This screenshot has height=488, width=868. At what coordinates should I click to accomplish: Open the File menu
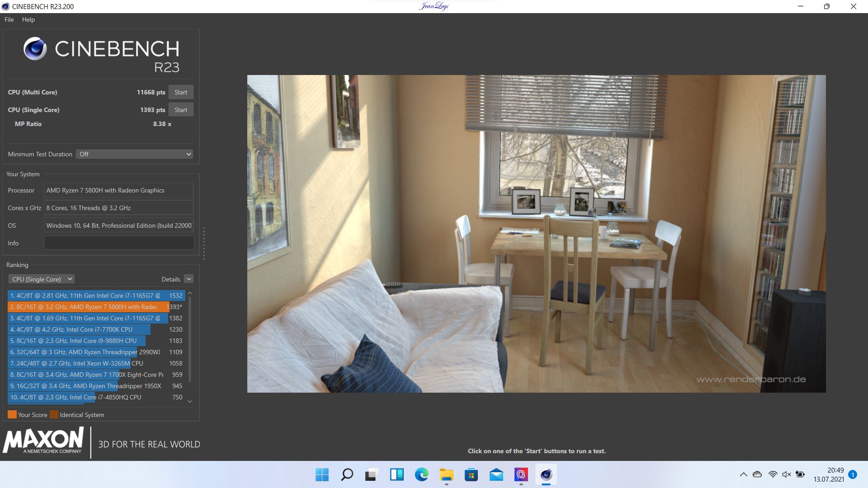point(8,20)
